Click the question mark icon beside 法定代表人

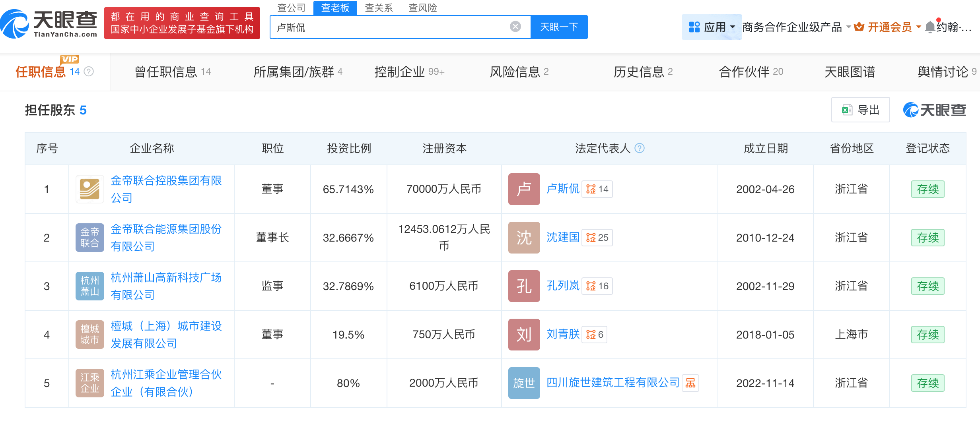[x=640, y=148]
